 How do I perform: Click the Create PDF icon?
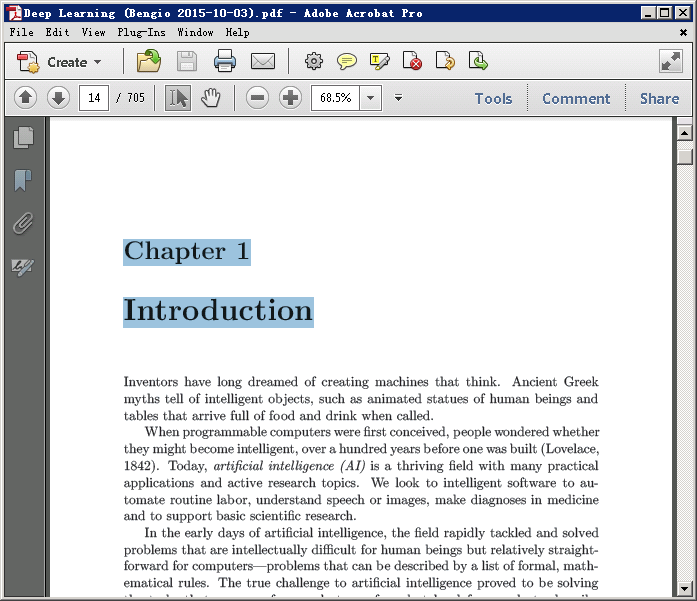point(28,62)
